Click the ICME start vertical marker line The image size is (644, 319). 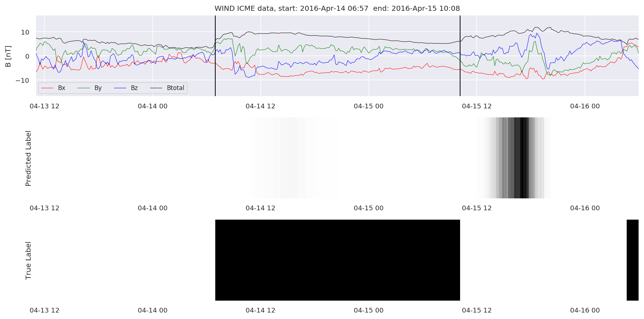215,56
